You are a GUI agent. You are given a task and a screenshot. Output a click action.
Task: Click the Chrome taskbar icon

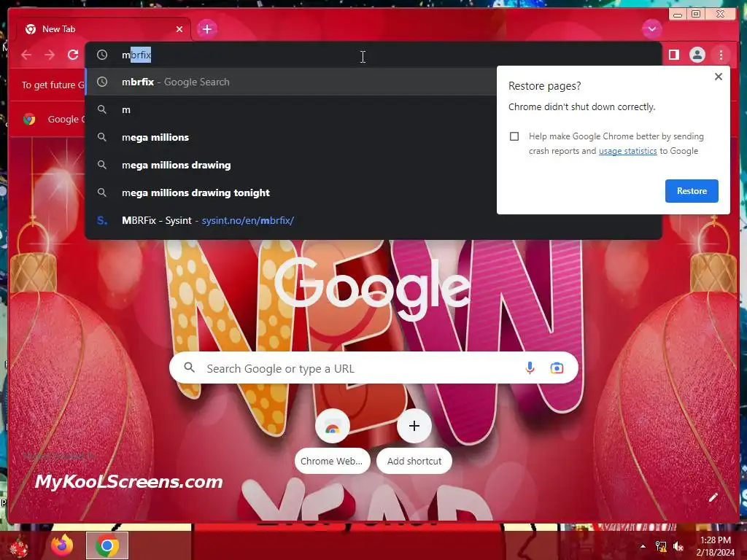pyautogui.click(x=107, y=545)
